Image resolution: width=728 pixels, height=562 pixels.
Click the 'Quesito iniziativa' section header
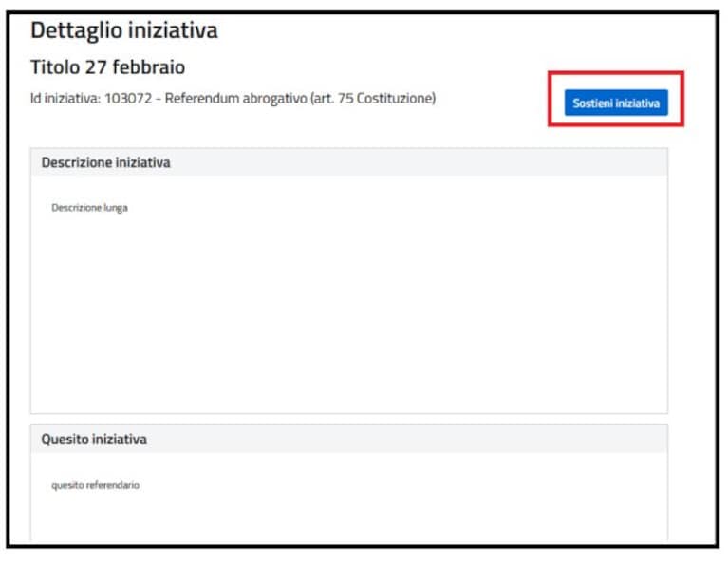coord(348,439)
